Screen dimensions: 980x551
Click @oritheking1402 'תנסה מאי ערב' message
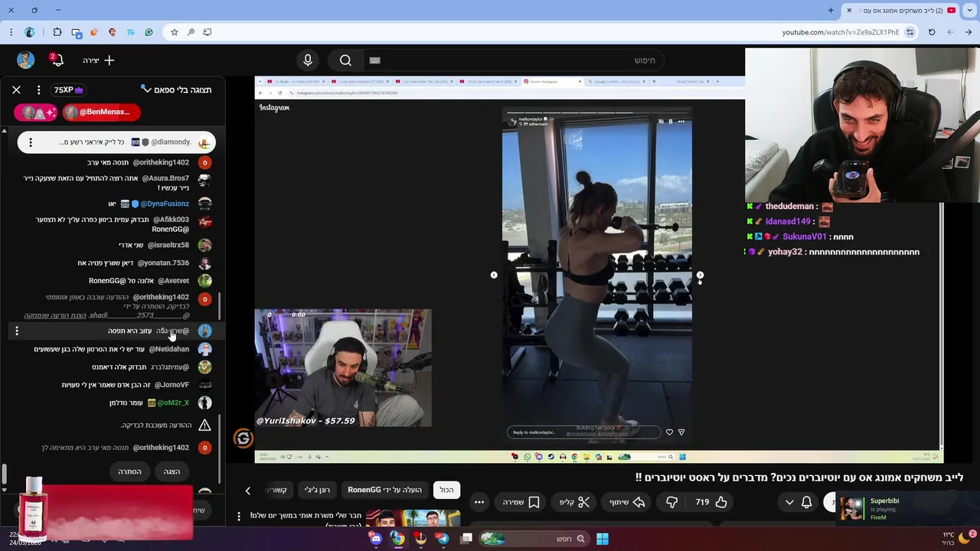coord(138,162)
